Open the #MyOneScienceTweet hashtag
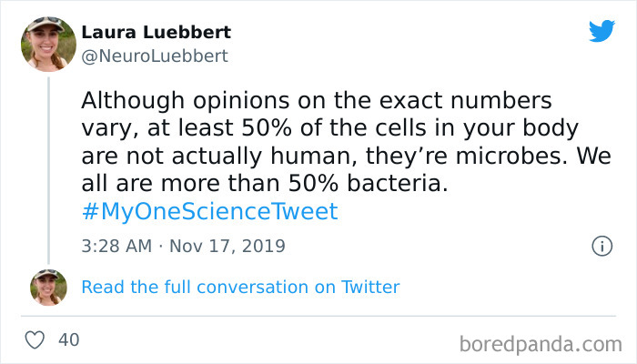The image size is (637, 364). [x=209, y=212]
